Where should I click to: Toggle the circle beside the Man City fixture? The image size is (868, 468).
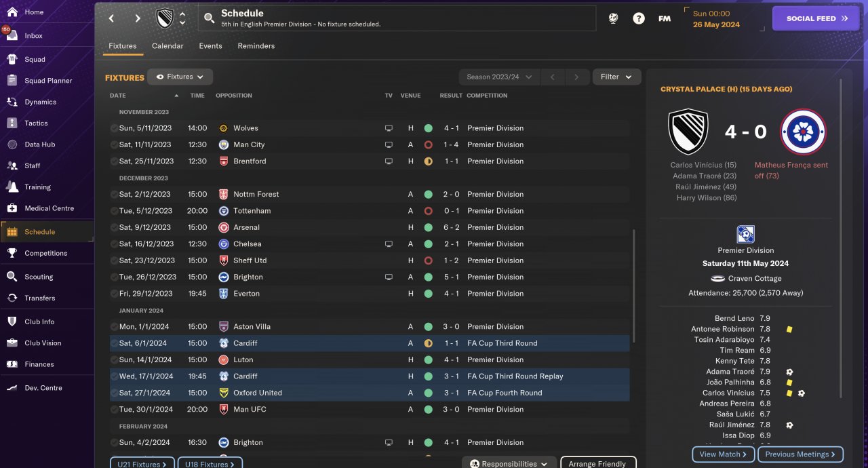(x=114, y=144)
